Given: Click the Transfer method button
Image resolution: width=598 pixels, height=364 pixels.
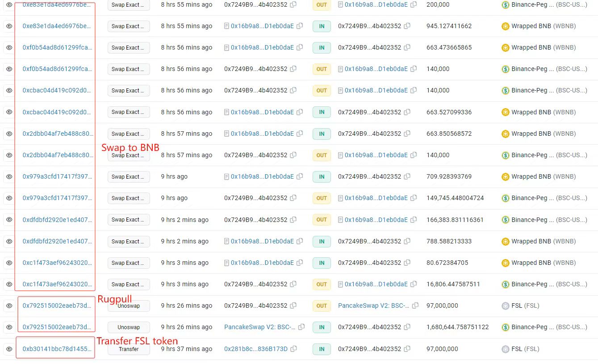Looking at the screenshot, I should click(129, 349).
